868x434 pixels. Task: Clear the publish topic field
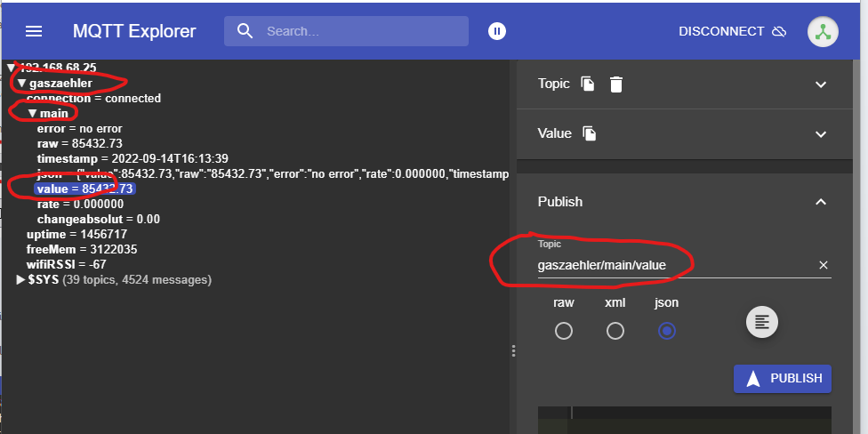[x=824, y=265]
